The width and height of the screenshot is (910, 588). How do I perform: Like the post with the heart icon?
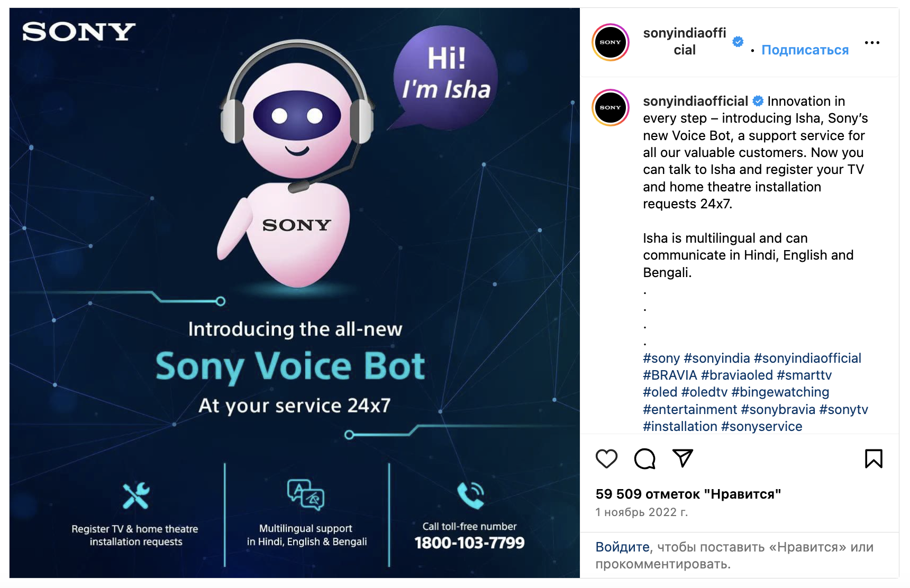pos(606,458)
